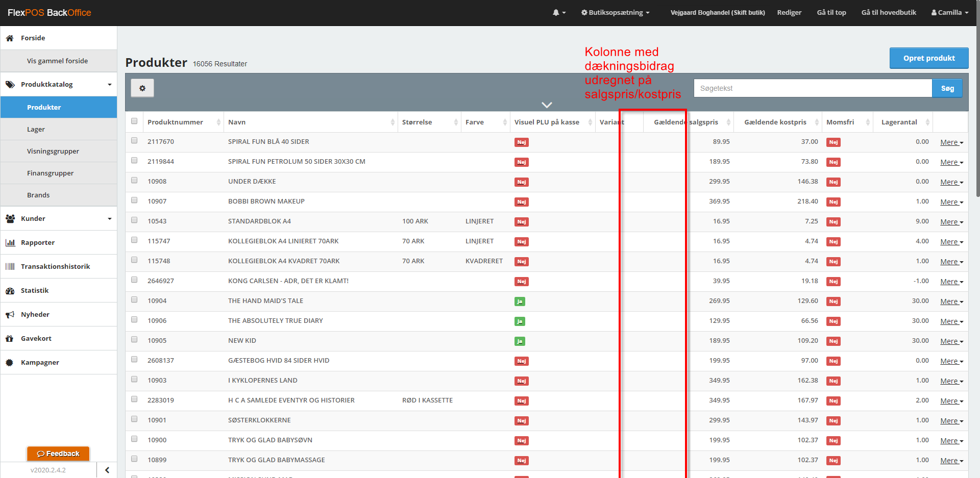Sort by Visuel PLU på kasse arrows
The width and height of the screenshot is (980, 478).
[590, 122]
